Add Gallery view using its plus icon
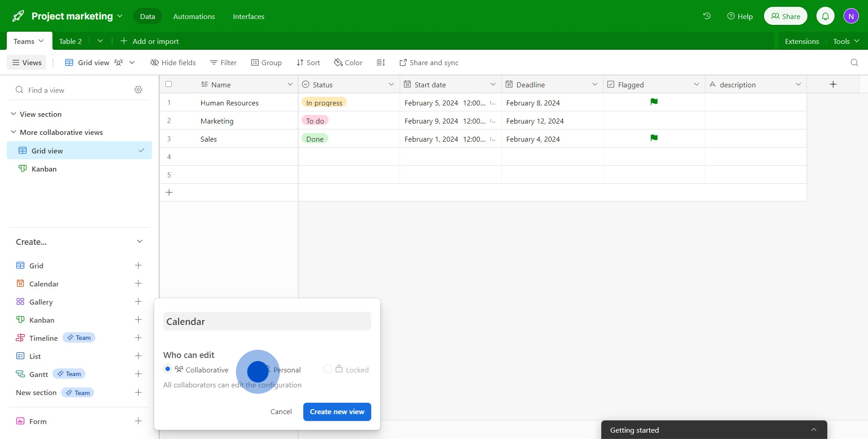 tap(138, 302)
